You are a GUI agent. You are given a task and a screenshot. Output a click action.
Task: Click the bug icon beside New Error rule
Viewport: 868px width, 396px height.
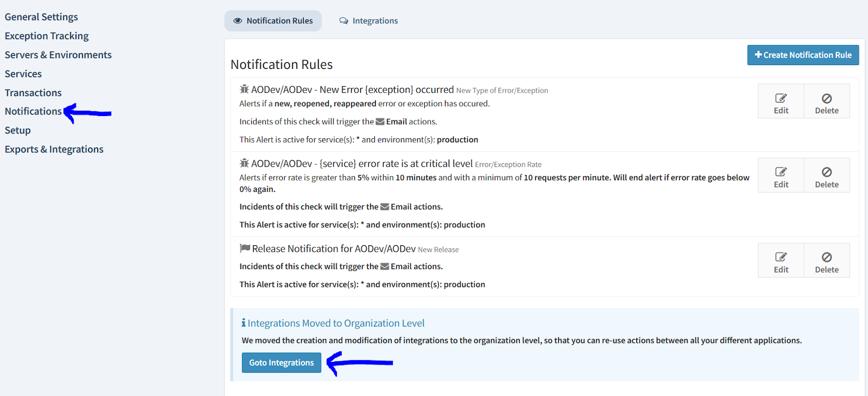[245, 90]
